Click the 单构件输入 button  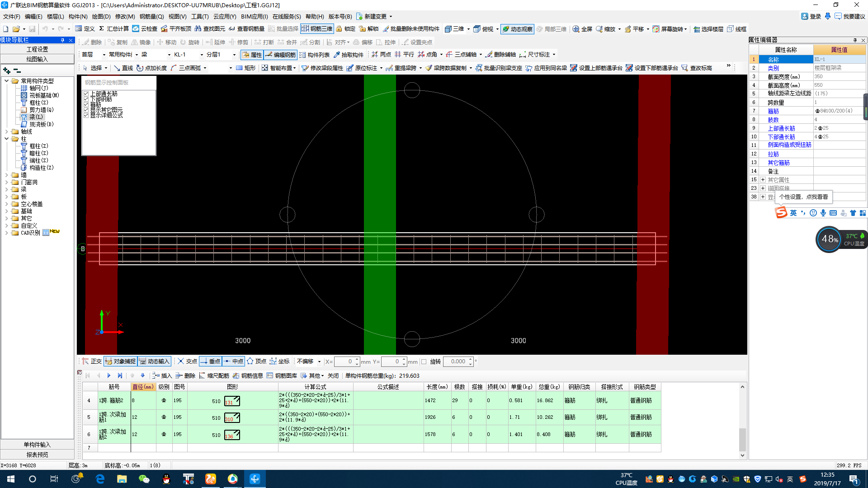pos(37,445)
